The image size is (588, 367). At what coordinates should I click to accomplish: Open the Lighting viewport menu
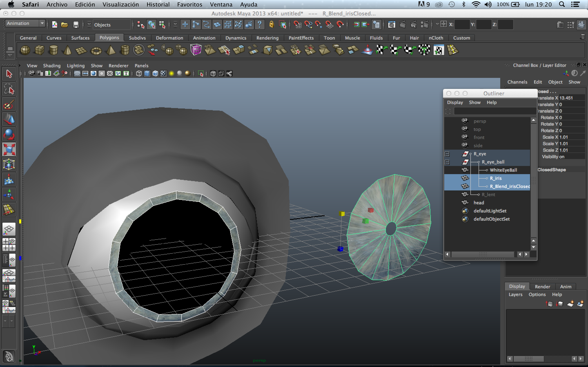[x=76, y=65]
